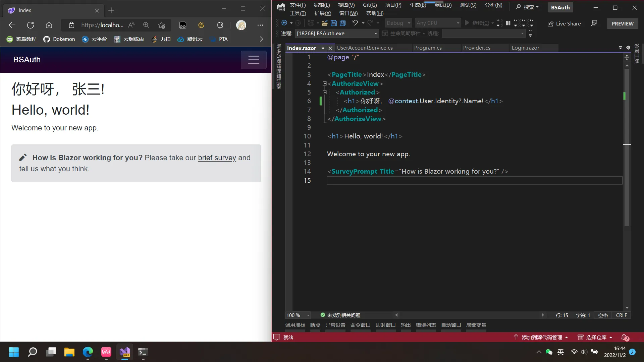
Task: Open the Edge profile avatar
Action: (241, 25)
